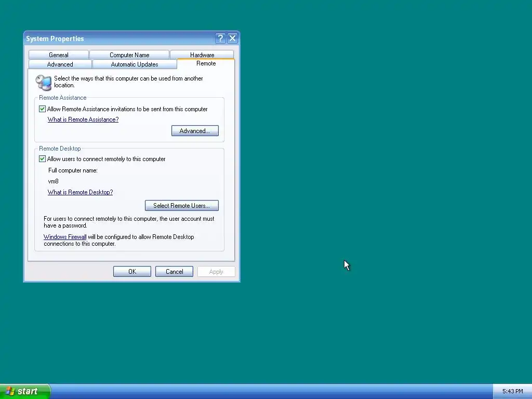
Task: Go to the Advanced tab
Action: (60, 64)
